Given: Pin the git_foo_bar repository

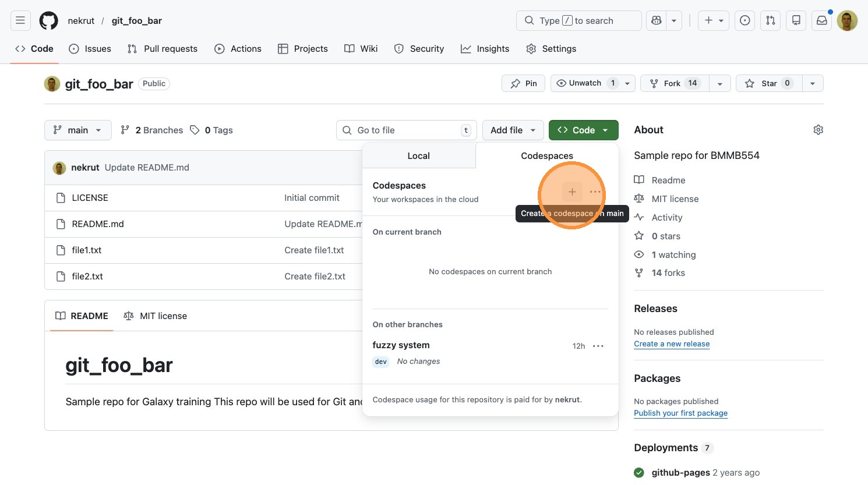Looking at the screenshot, I should click(x=523, y=83).
